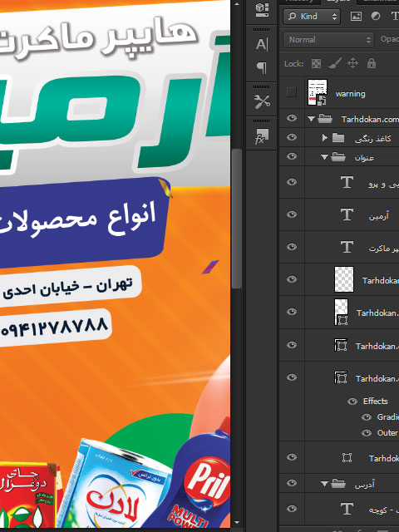Screen dimensions: 399x532
Task: Open the 3D panel icon
Action: tap(262, 10)
